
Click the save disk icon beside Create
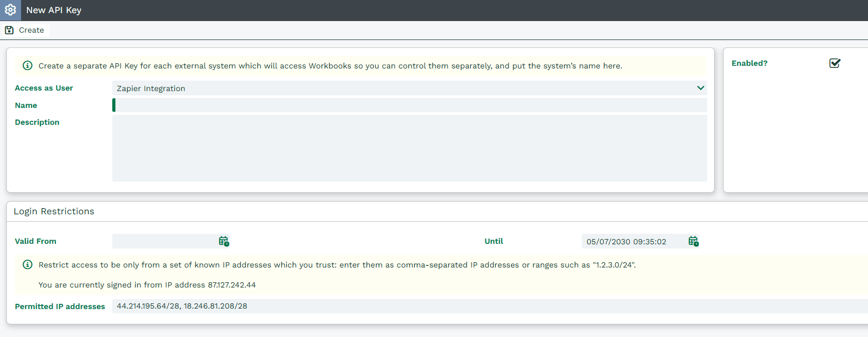pos(9,30)
